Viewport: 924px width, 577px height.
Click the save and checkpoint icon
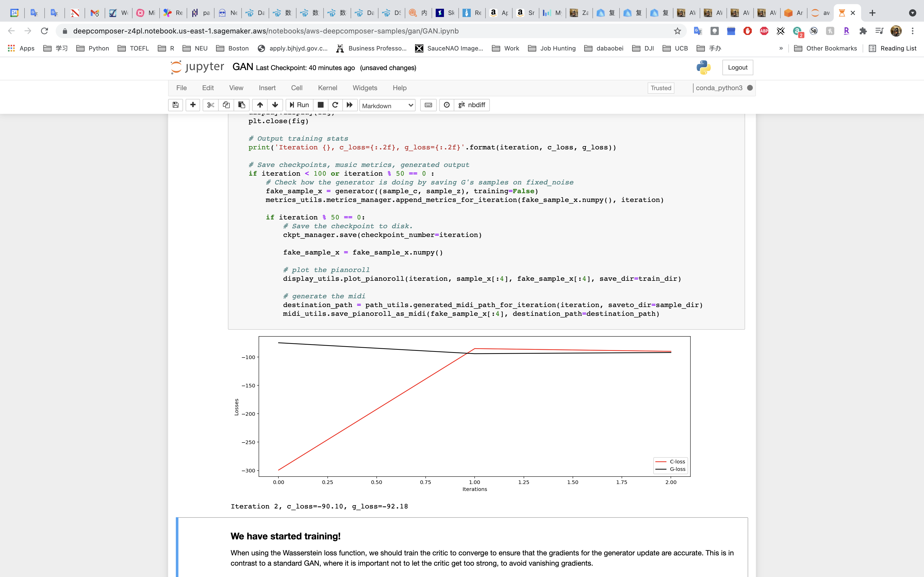[x=176, y=105]
